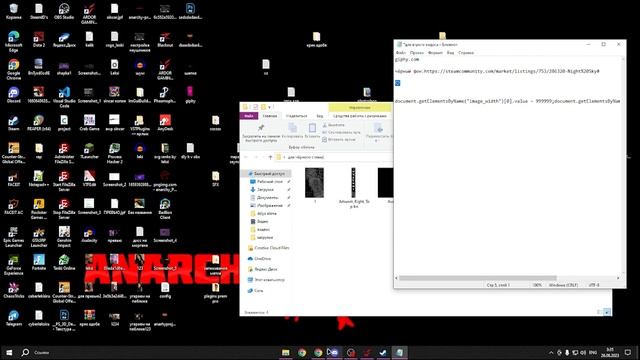Select the Notepad++ desktop shortcut

coord(39,178)
